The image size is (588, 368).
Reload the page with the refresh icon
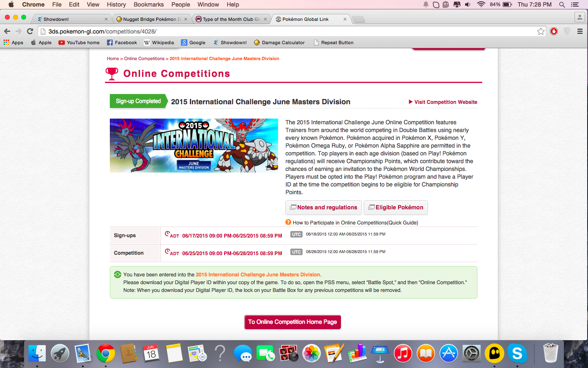(x=30, y=31)
